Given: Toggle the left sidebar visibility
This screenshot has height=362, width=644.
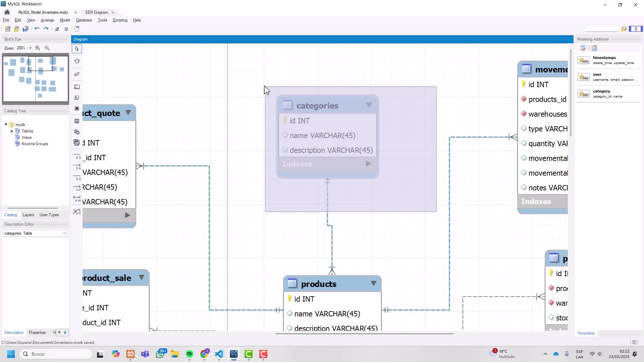Looking at the screenshot, I should click(x=632, y=29).
